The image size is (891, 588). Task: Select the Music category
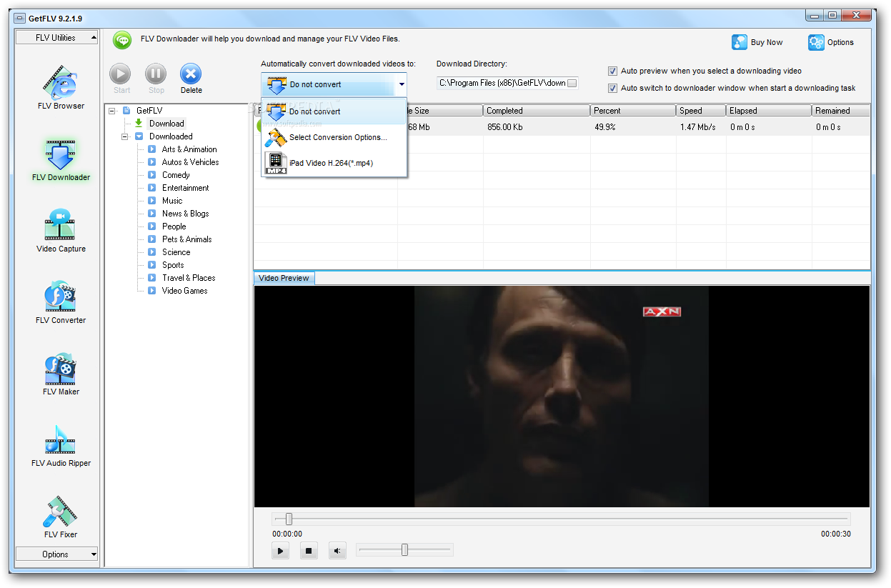coord(172,201)
